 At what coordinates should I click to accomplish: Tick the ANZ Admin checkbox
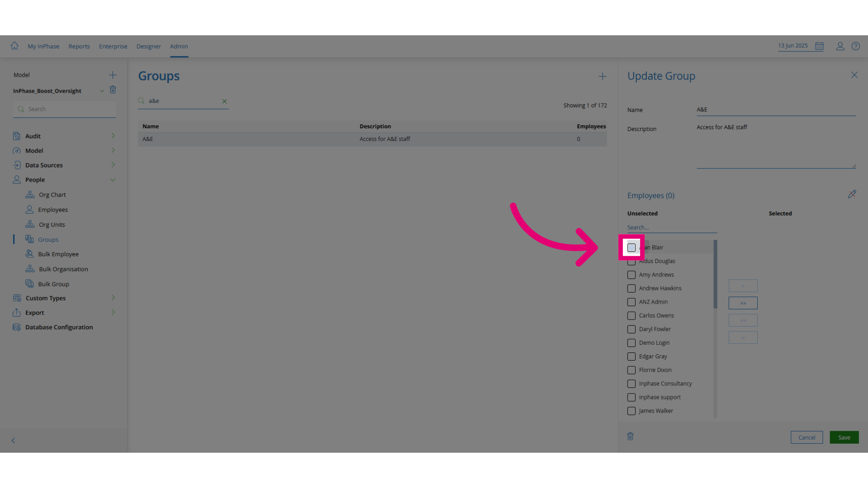click(x=632, y=302)
